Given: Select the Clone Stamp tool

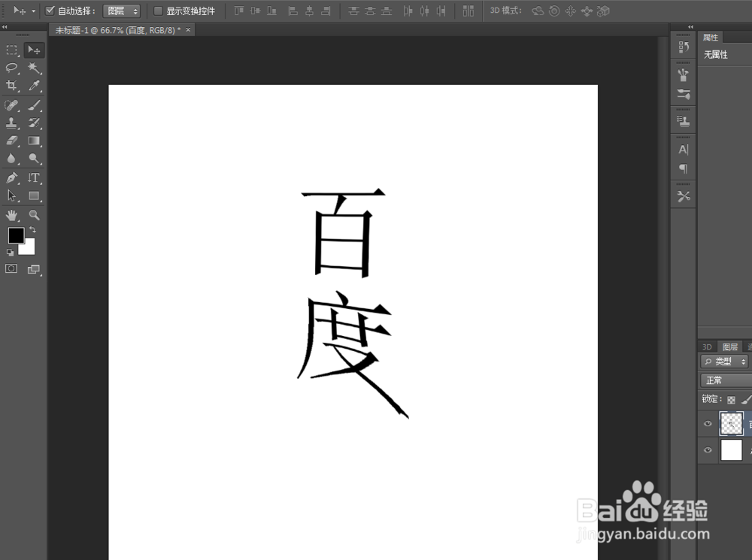Looking at the screenshot, I should (x=11, y=123).
